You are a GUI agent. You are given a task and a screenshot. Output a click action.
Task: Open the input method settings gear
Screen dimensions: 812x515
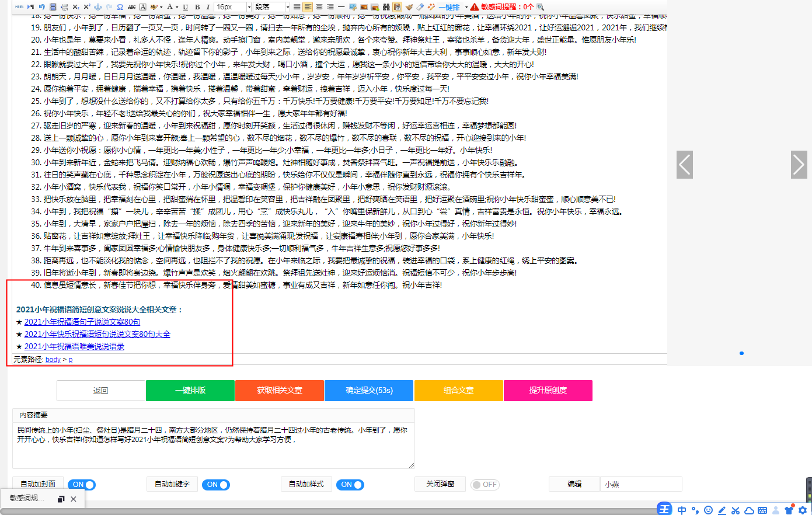pyautogui.click(x=803, y=510)
